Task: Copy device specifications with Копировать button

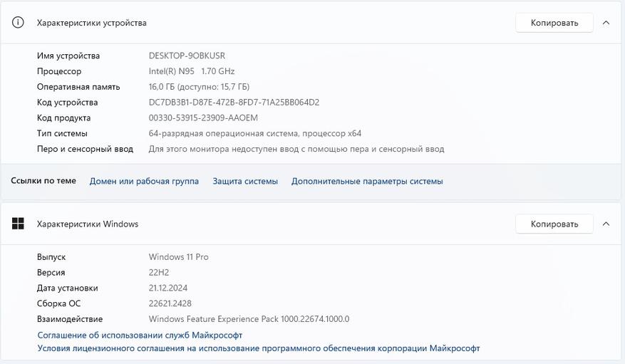Action: pyautogui.click(x=554, y=23)
